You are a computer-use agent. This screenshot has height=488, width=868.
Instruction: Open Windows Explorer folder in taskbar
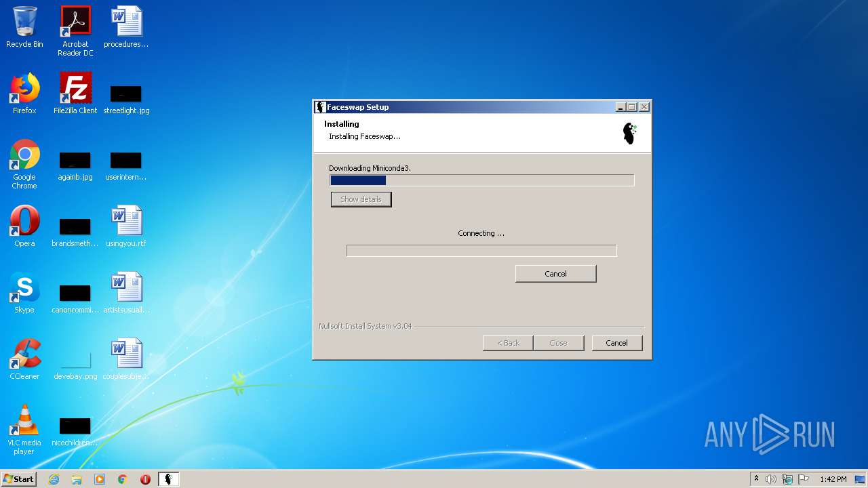[77, 479]
